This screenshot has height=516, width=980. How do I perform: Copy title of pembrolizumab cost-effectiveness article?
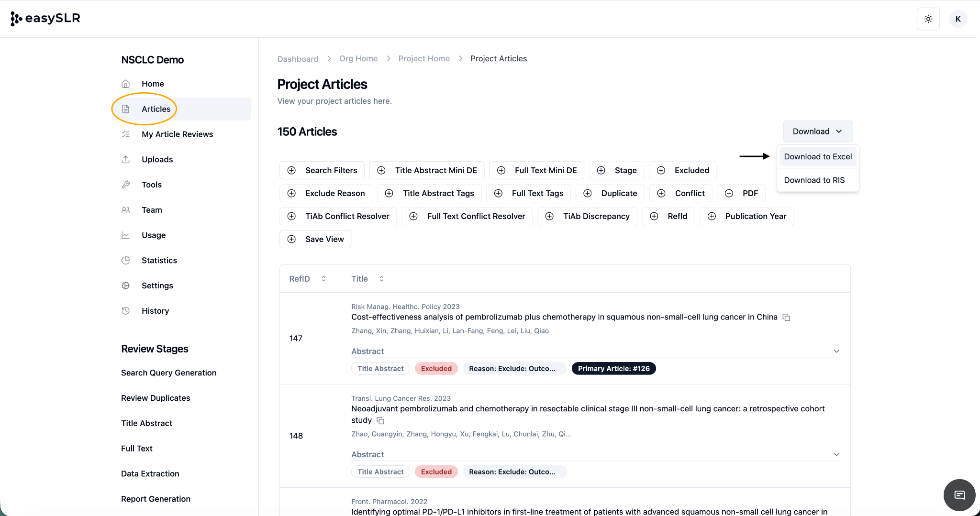786,318
